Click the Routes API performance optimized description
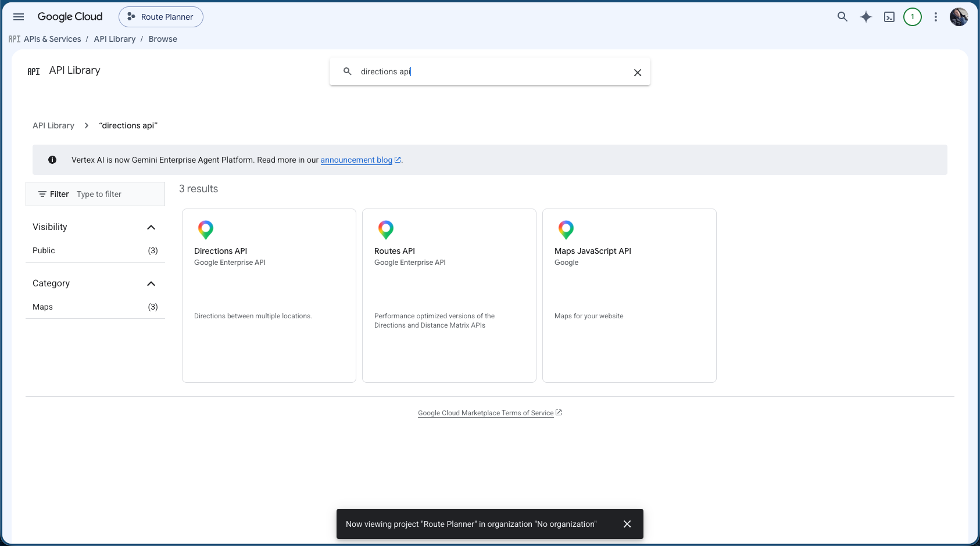Screen dimensions: 980x546 coord(434,321)
